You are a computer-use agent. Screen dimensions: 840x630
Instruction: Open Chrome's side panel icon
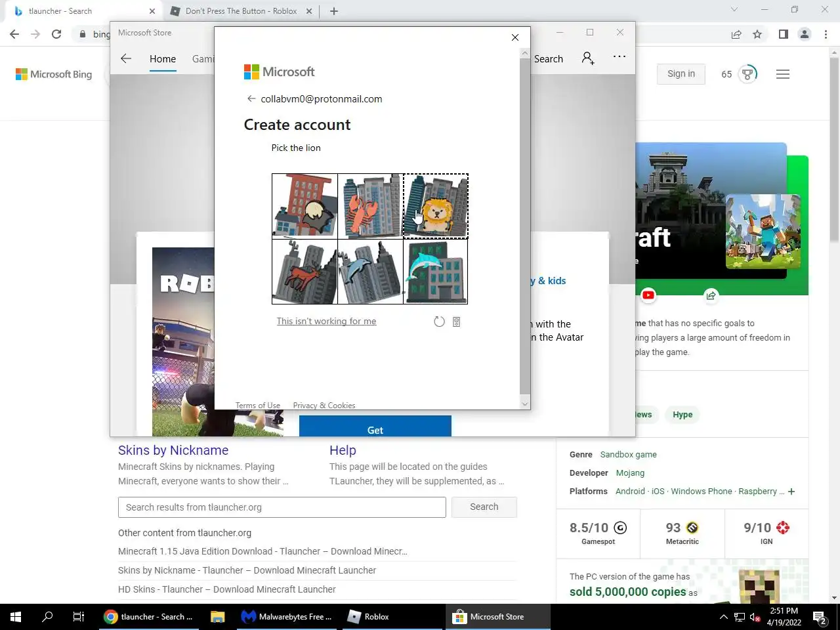tap(784, 34)
